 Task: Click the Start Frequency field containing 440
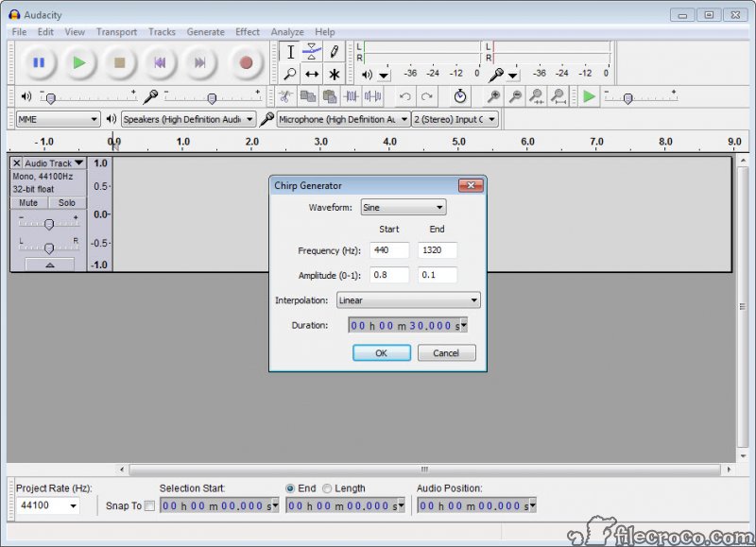click(389, 250)
